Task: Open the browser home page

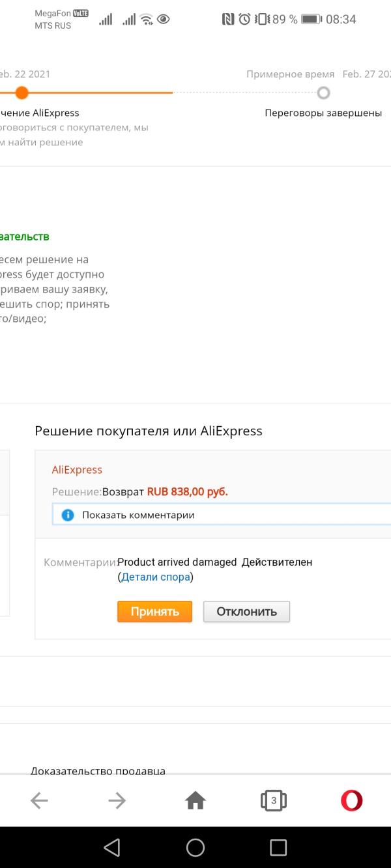Action: click(x=195, y=800)
